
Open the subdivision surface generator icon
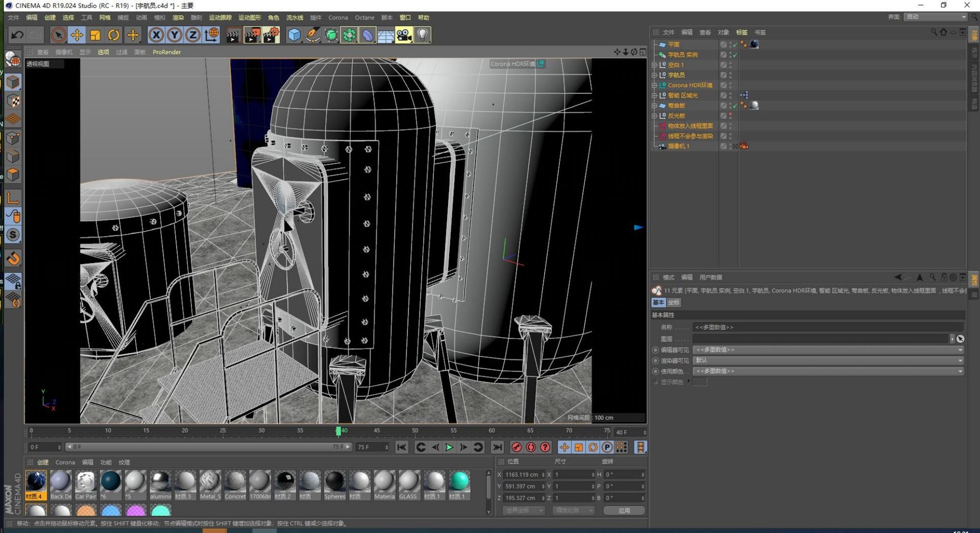pos(331,35)
